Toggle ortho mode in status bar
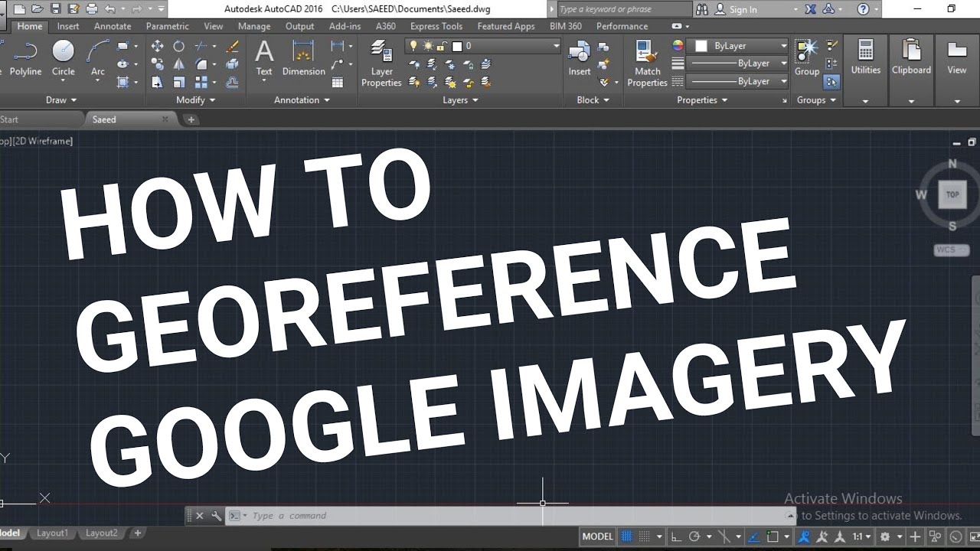Viewport: 980px width, 551px height. click(677, 536)
